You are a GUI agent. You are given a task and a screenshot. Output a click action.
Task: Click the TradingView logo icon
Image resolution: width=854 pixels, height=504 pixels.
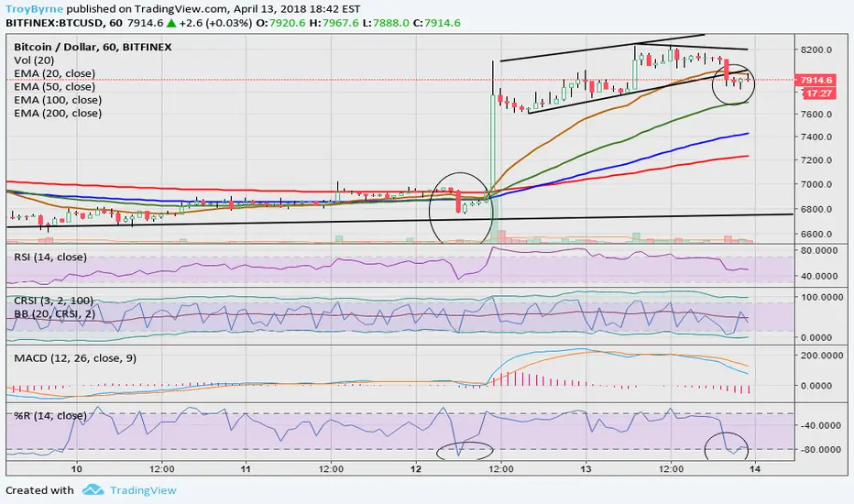[93, 490]
